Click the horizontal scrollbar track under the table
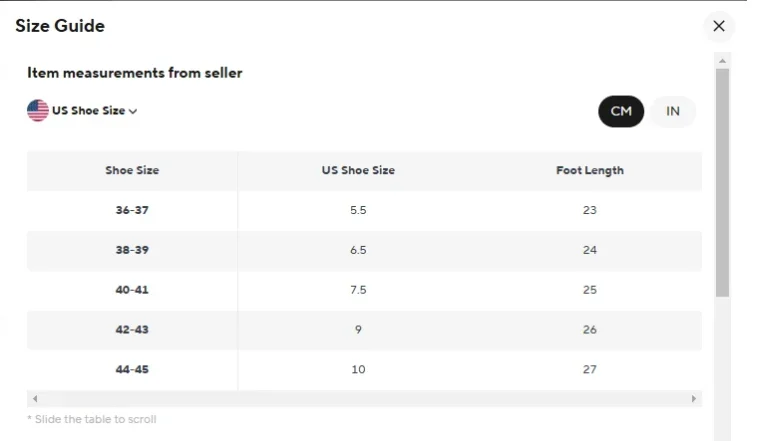This screenshot has height=441, width=765. [x=364, y=399]
